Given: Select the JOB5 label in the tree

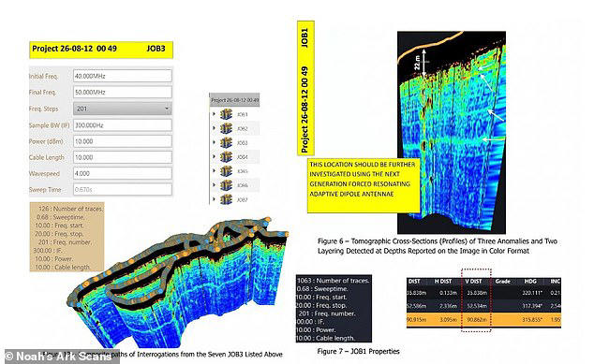Looking at the screenshot, I should pos(242,171).
